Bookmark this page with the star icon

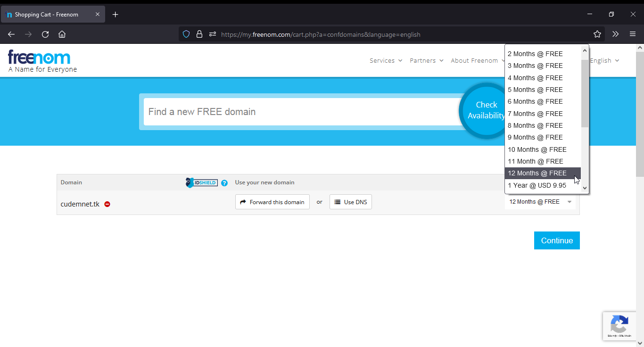coord(597,34)
